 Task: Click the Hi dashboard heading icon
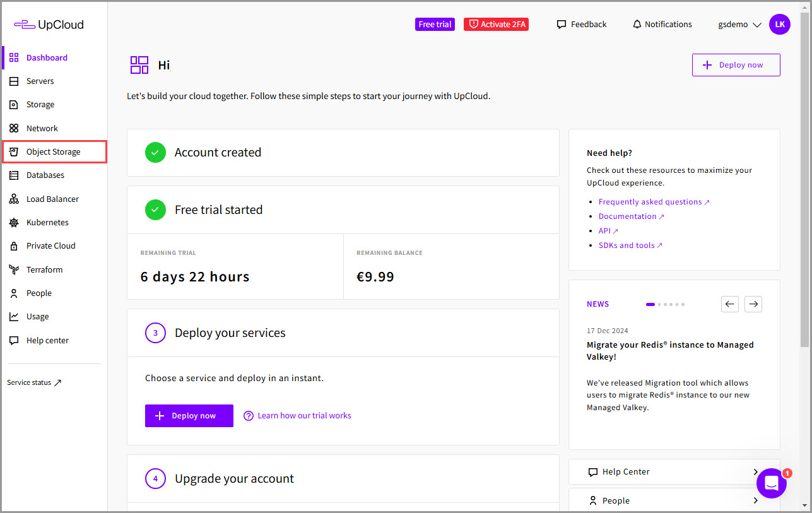coord(139,65)
